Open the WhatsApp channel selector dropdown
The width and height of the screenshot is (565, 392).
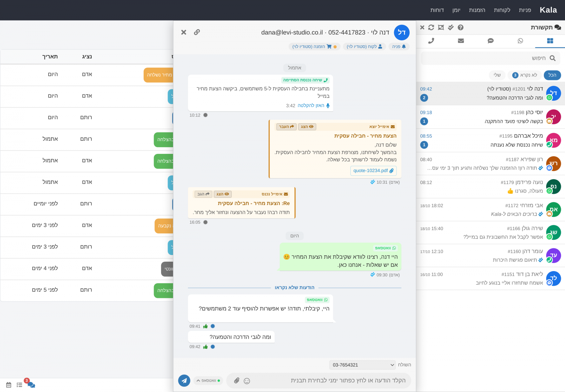(208, 381)
